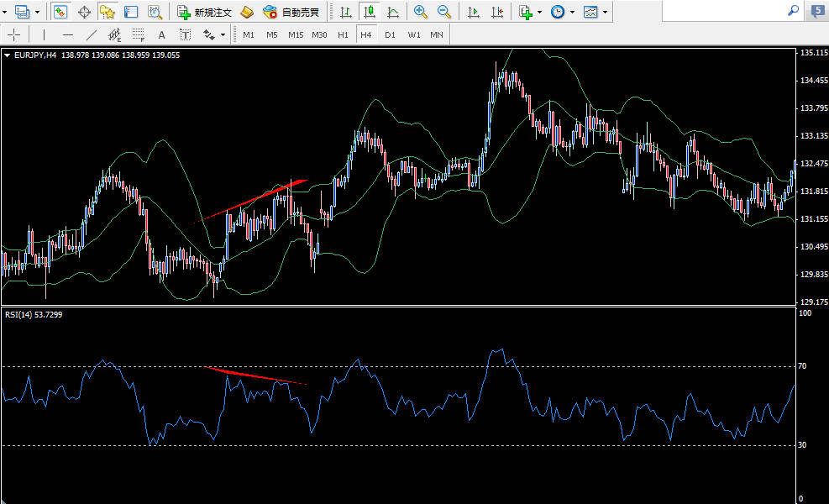Switch chart to candlestick style
829x504 pixels.
coord(369,12)
